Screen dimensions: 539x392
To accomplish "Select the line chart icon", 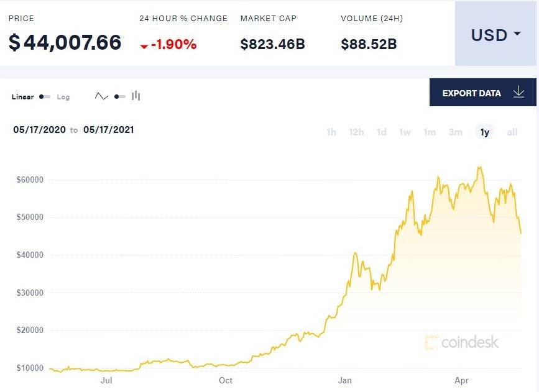I will [x=101, y=96].
